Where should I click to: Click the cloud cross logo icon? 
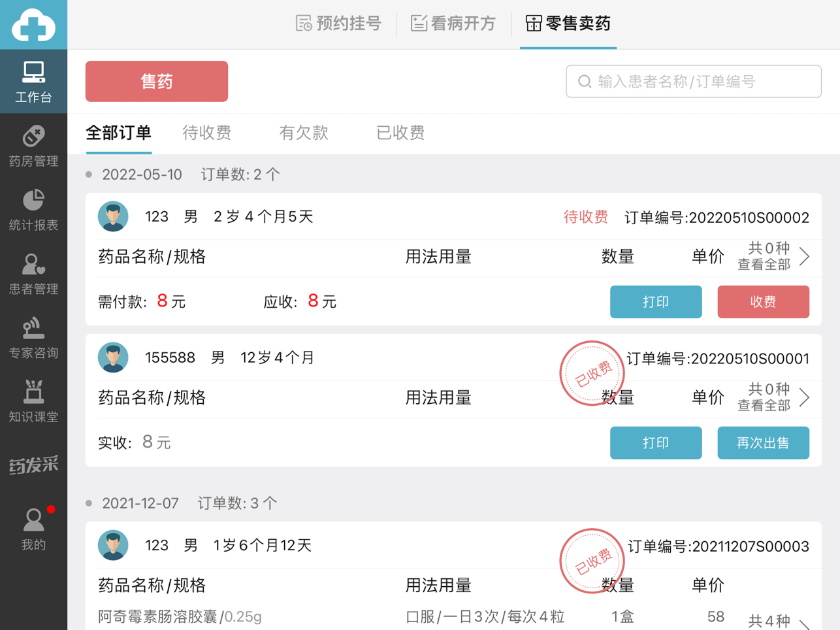point(33,25)
